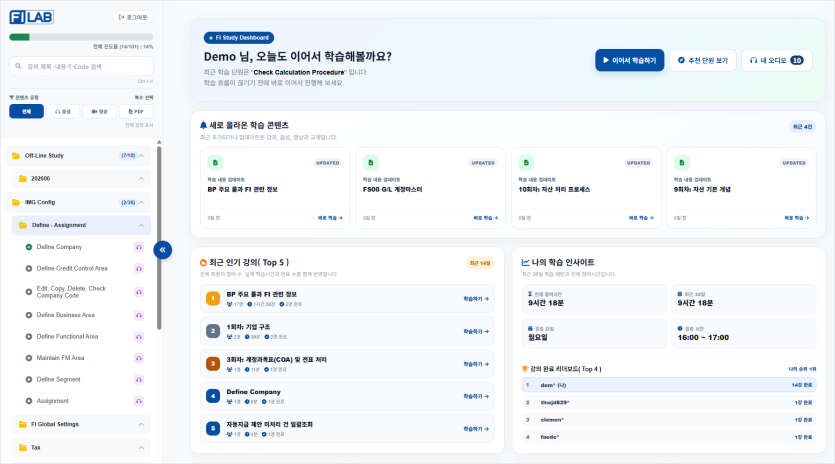Click the document icon on the 9회차 자산 기본 개념 card

click(682, 162)
